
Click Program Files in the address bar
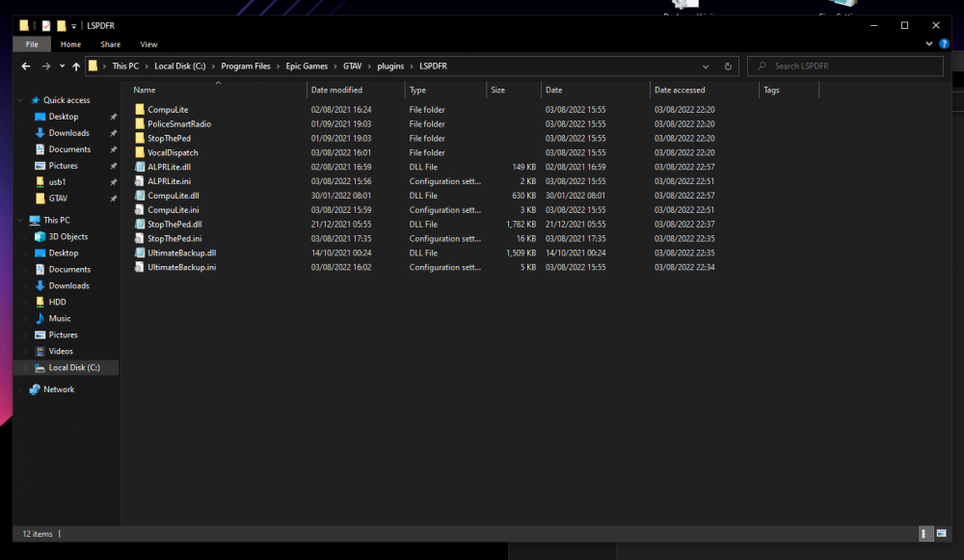pyautogui.click(x=245, y=66)
